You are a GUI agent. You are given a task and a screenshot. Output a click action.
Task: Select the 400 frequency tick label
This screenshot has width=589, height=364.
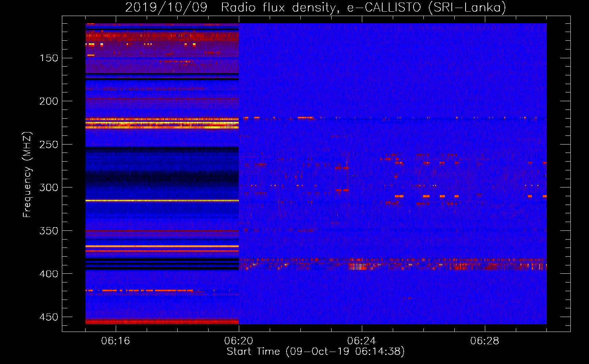pos(49,274)
